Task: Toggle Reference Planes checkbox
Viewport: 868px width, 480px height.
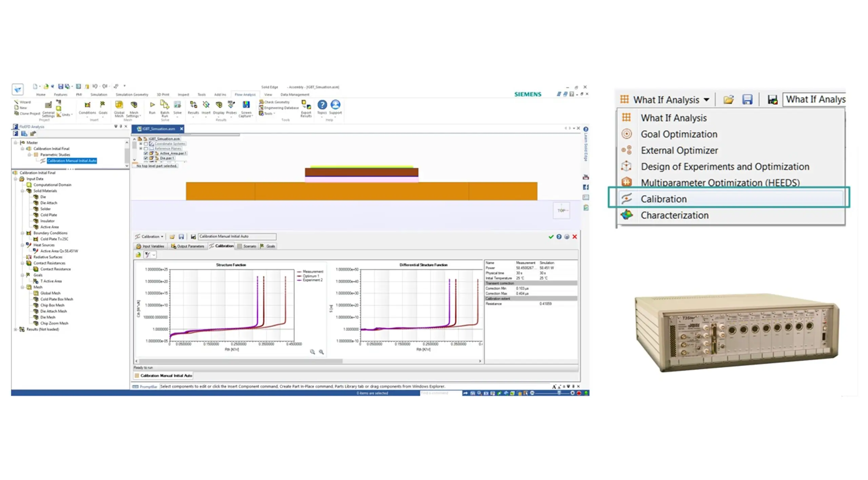Action: point(146,149)
